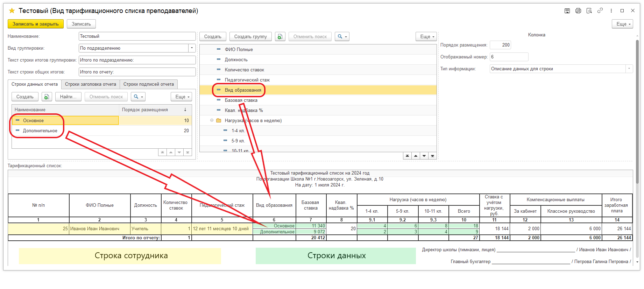
Task: Click the item icon beside Базовая ставка
Action: click(x=219, y=100)
